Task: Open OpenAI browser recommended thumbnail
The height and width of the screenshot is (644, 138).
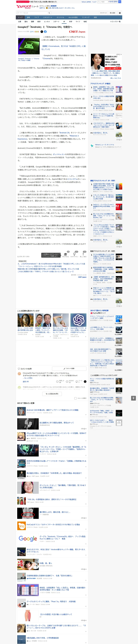Action: (x=78, y=320)
